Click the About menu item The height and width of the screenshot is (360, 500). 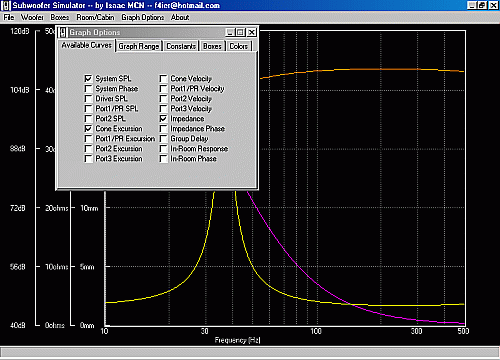pyautogui.click(x=180, y=17)
